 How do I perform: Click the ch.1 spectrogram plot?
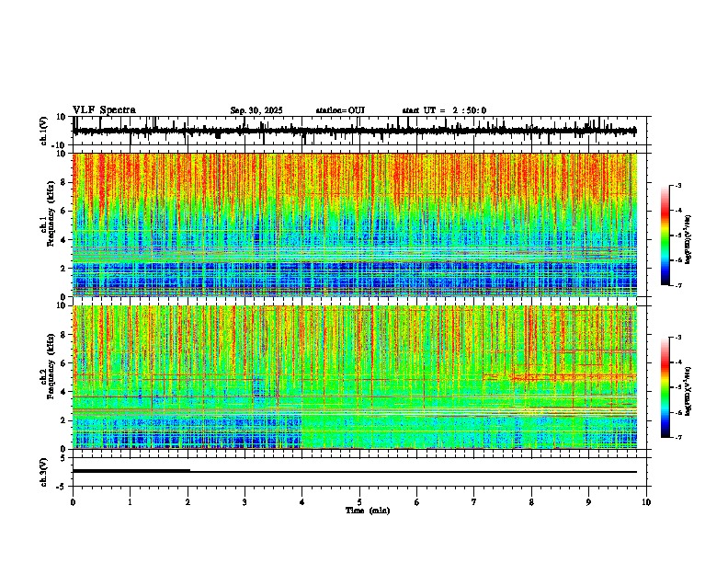pyautogui.click(x=355, y=224)
